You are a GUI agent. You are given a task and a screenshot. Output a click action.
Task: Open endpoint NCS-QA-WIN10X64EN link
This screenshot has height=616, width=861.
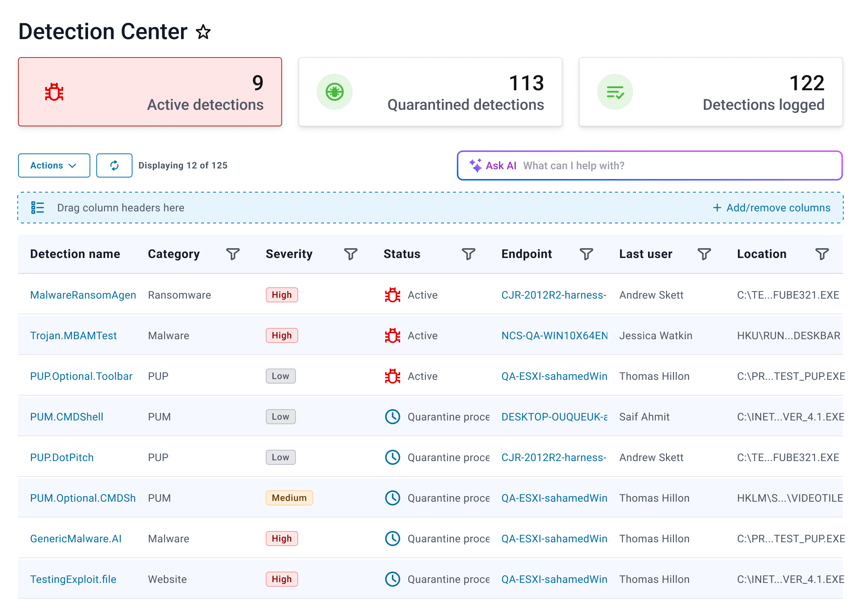[x=554, y=335]
